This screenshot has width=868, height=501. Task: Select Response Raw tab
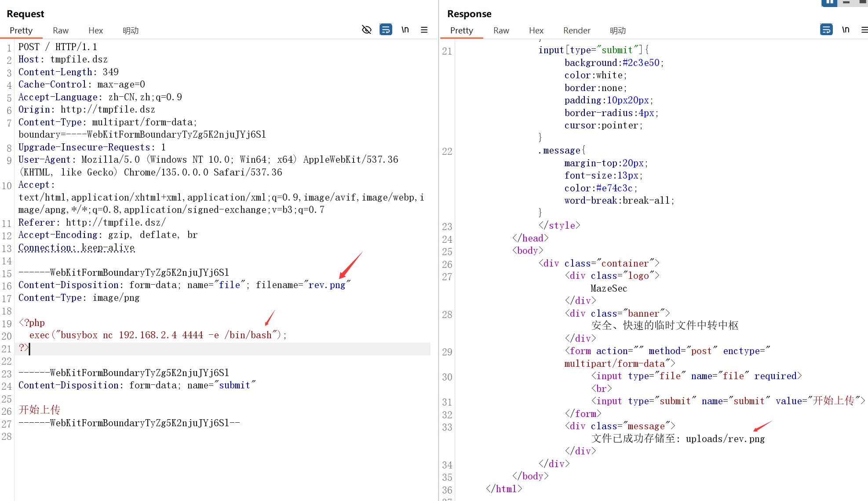[501, 30]
